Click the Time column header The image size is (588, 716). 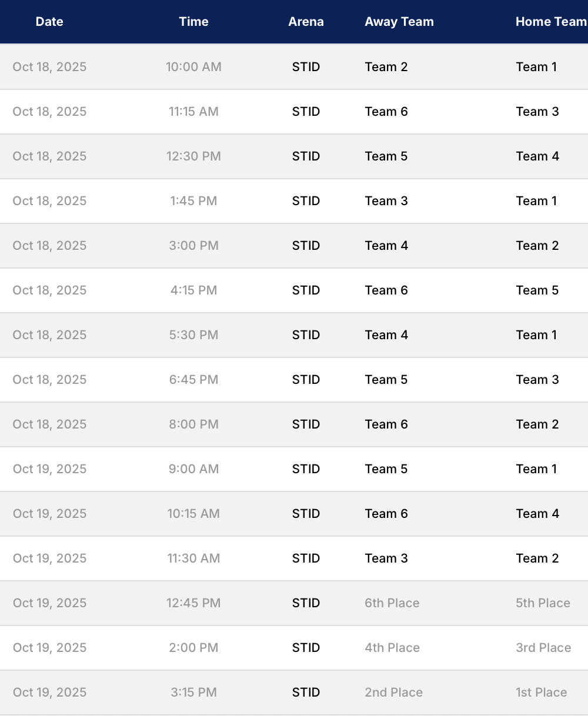[x=193, y=22]
